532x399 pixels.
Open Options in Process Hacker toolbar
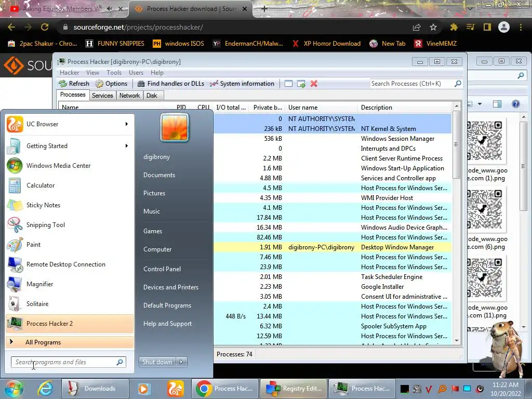(x=111, y=84)
